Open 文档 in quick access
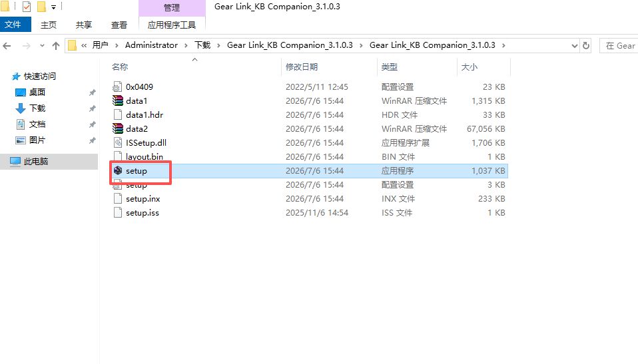Screen dimensions: 638x364 (37, 124)
